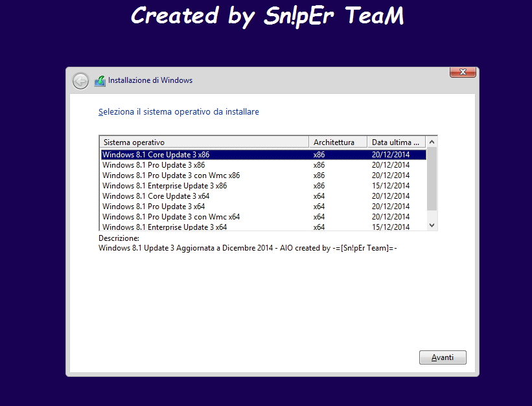Select Windows 8.1 Pro Update 3 x64
The image size is (532, 406).
point(264,207)
